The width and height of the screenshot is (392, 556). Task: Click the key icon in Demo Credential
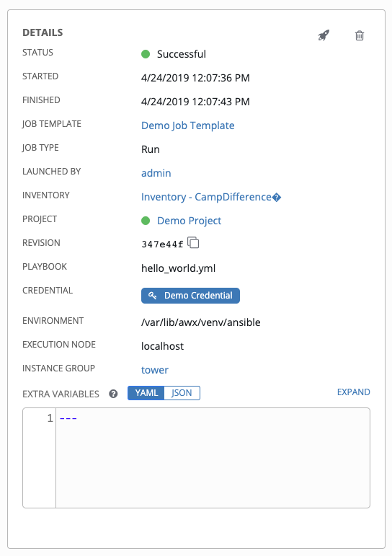[x=153, y=296]
